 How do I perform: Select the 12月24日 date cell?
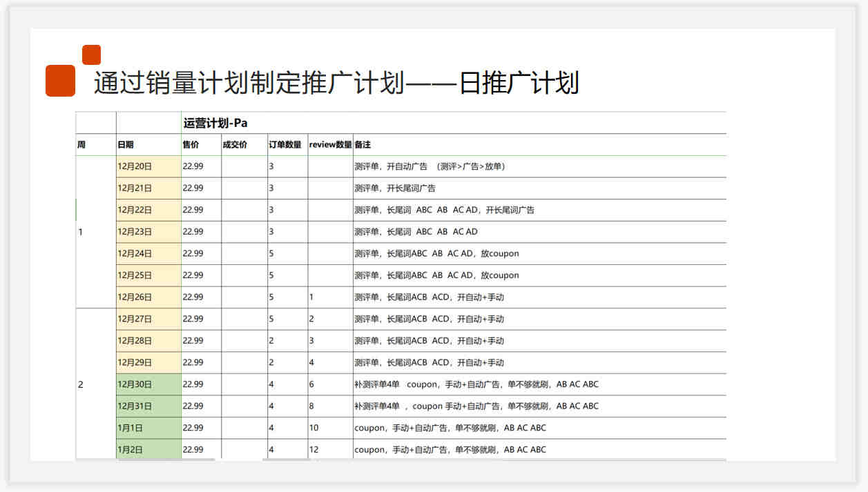pos(148,253)
